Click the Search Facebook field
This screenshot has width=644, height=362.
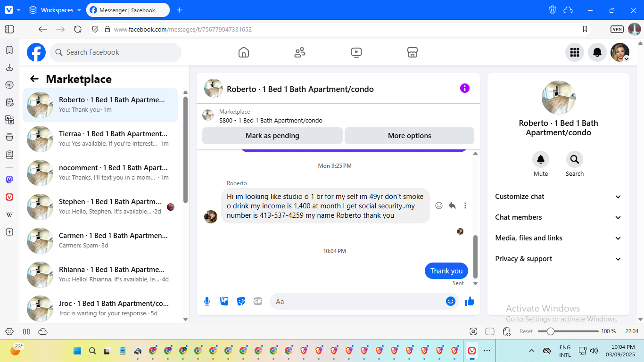[x=116, y=52]
